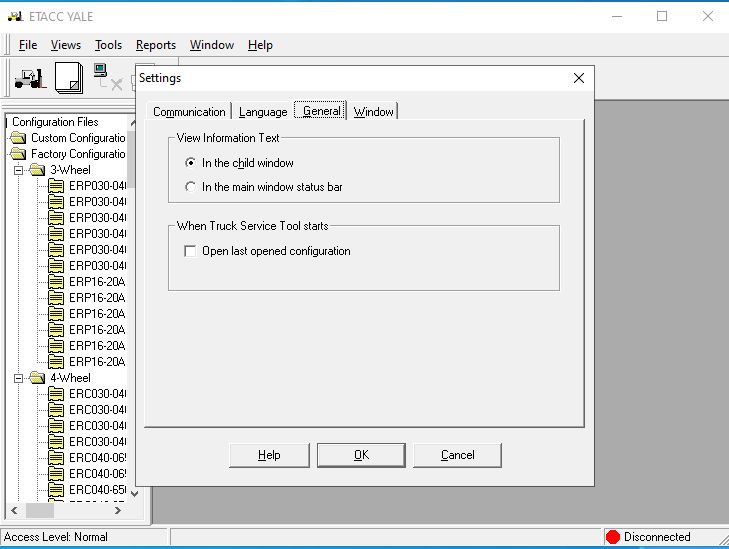Select the Factory Configuration tree item
The height and width of the screenshot is (549, 729).
[x=78, y=154]
